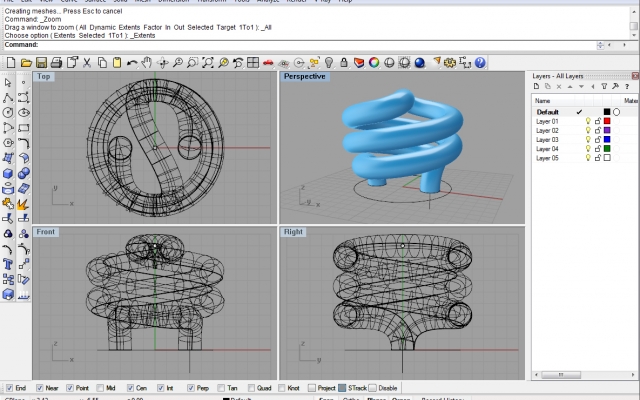Click the move layer up arrow

coord(570,87)
